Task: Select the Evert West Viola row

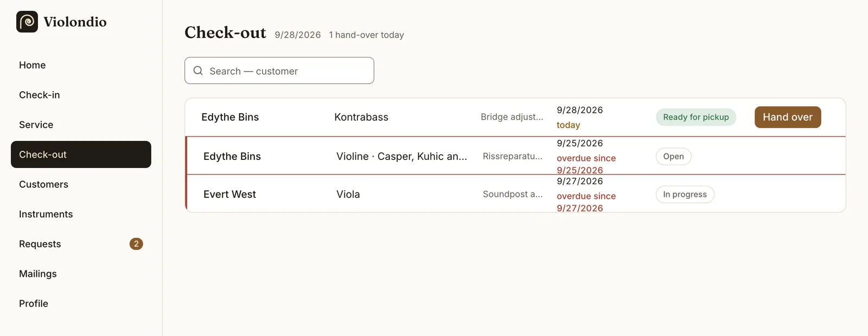Action: (515, 193)
